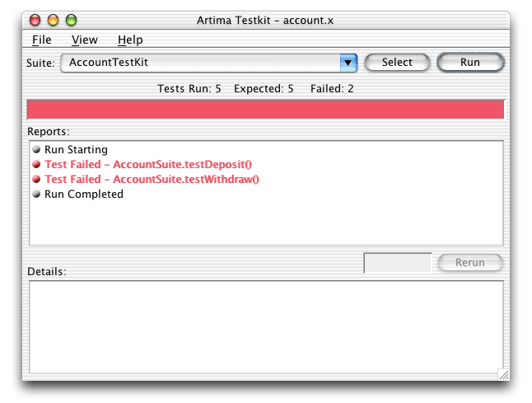
Task: Open the File menu
Action: pos(42,40)
